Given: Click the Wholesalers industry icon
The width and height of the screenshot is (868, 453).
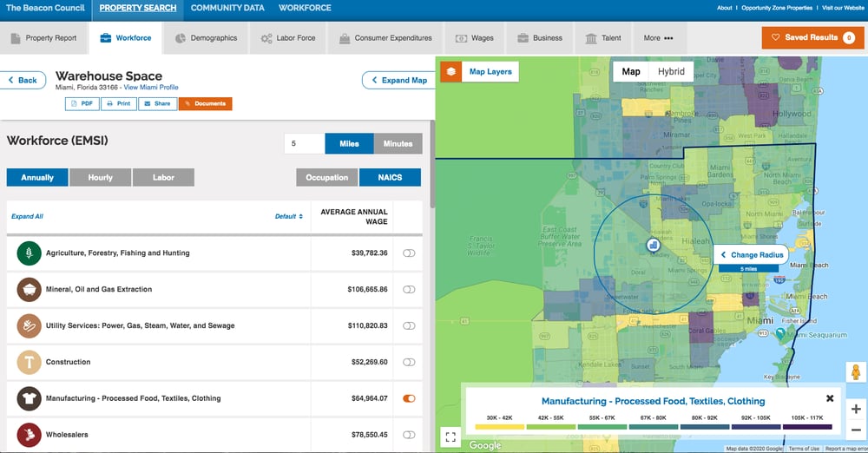Looking at the screenshot, I should point(29,435).
